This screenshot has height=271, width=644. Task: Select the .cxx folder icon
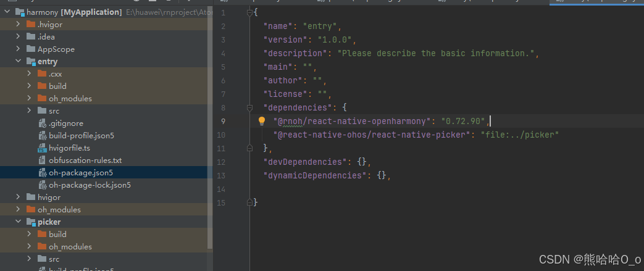42,73
